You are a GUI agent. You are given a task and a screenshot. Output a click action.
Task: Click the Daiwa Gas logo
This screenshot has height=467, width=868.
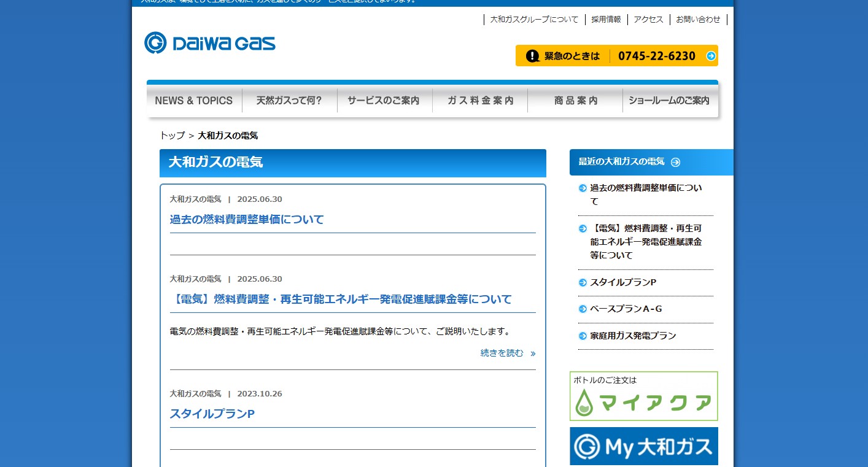[x=210, y=43]
